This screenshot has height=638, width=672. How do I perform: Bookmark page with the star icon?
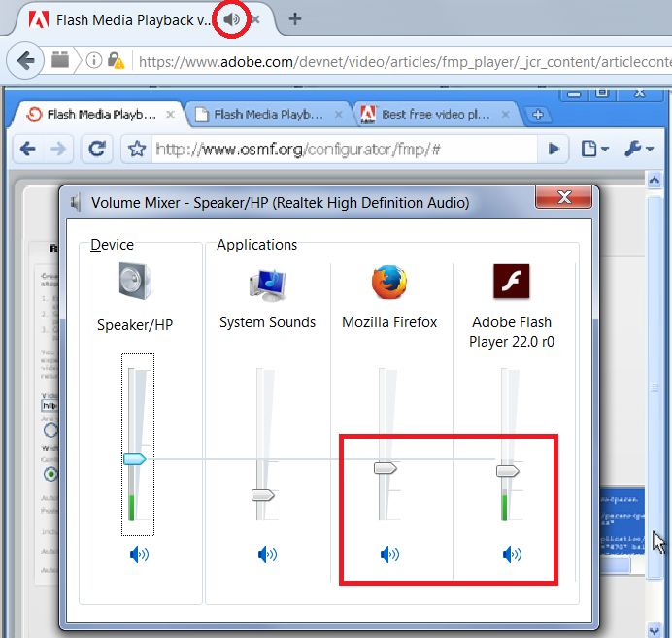[138, 149]
